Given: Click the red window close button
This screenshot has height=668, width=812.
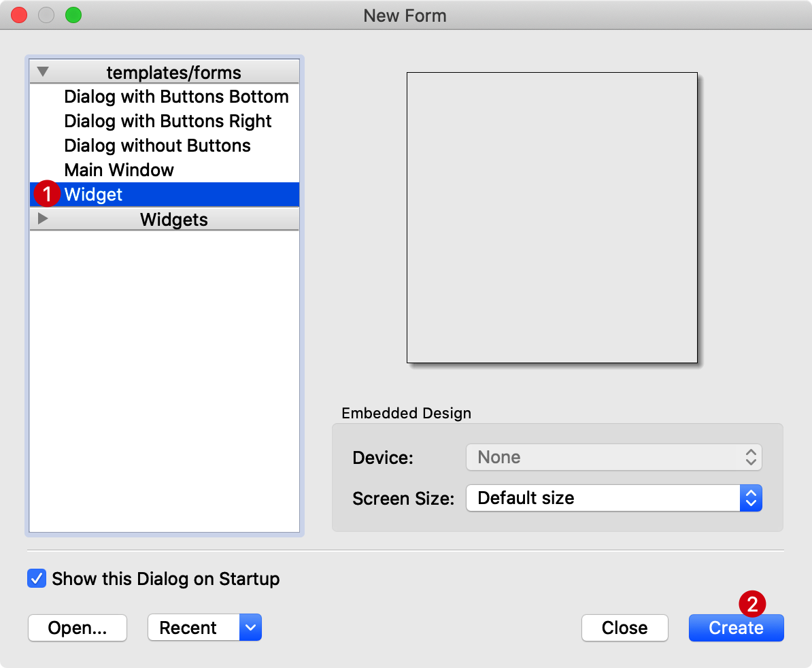Looking at the screenshot, I should (19, 15).
